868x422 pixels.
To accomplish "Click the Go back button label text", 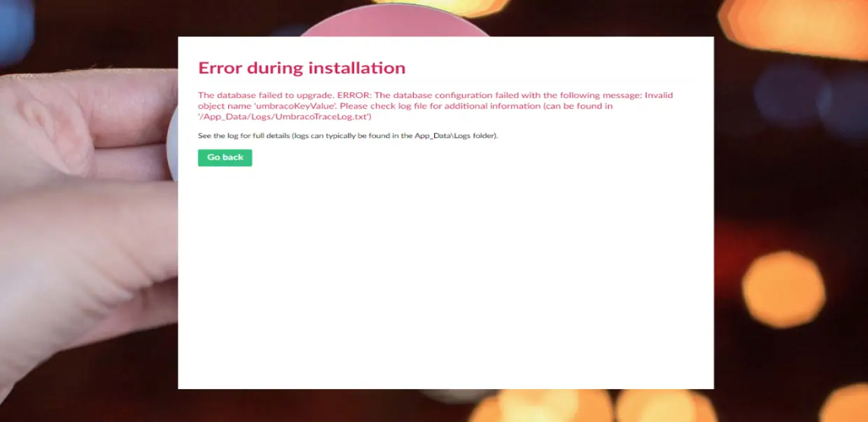I will 225,157.
